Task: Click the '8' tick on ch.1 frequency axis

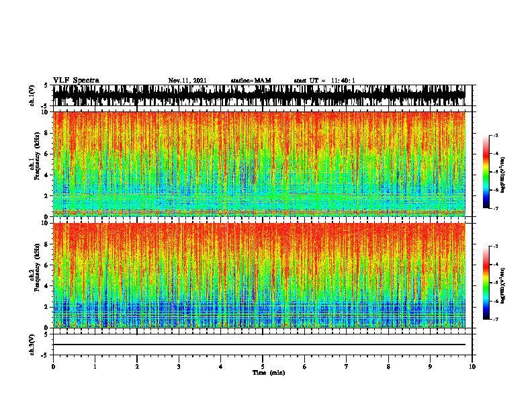Action: [47, 133]
